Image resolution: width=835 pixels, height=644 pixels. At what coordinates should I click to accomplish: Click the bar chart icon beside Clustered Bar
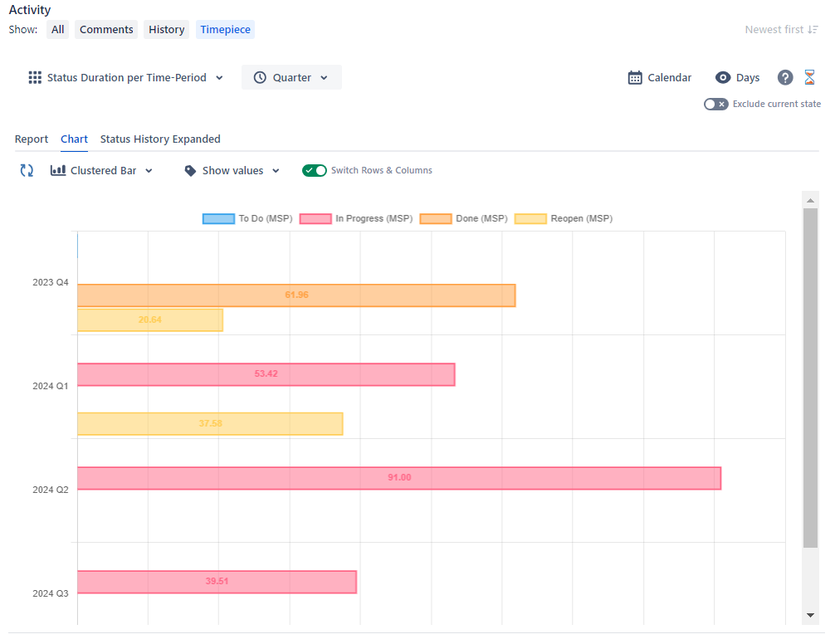click(x=57, y=170)
